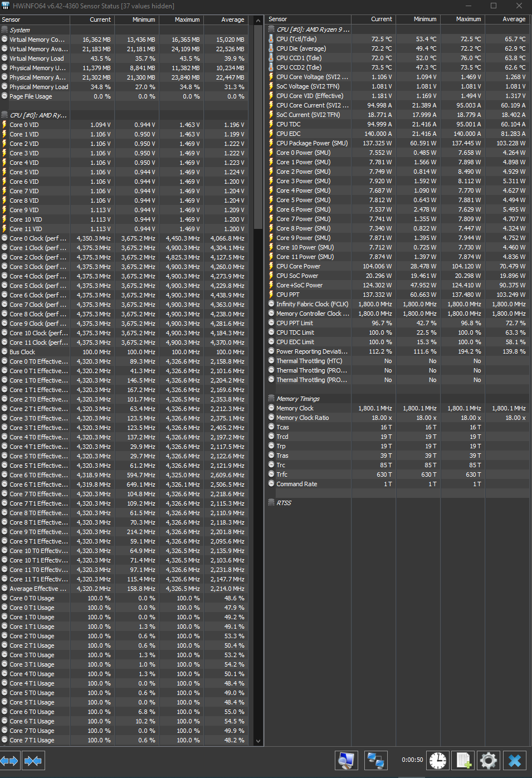Screen dimensions: 532x778
Task: Click the 0:00:50 elapsed time display
Action: 412,760
